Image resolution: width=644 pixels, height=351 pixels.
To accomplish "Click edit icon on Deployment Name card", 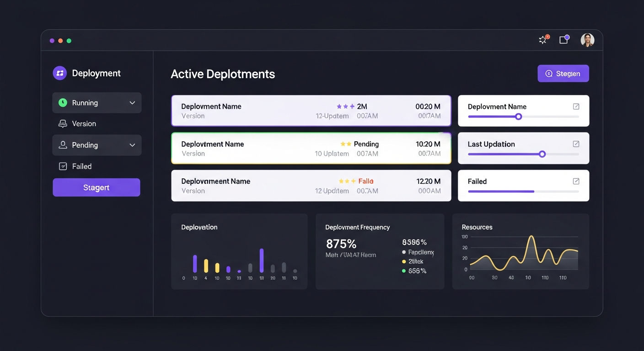I will tap(576, 106).
